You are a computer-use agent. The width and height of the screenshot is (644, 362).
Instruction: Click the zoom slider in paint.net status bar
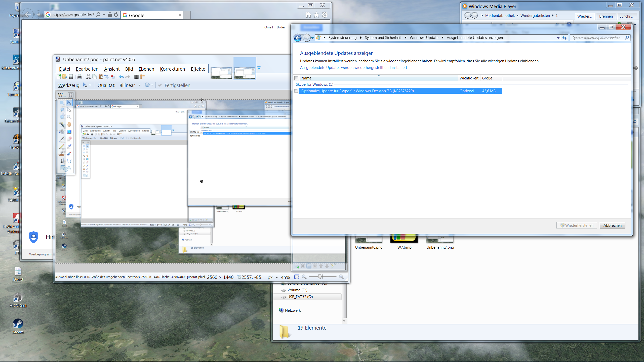[x=320, y=277]
